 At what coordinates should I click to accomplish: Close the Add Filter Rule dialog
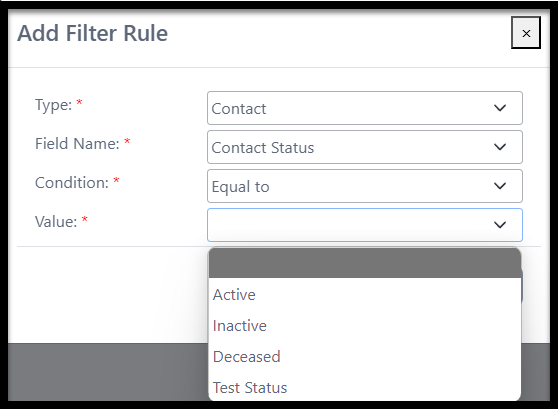coord(526,33)
